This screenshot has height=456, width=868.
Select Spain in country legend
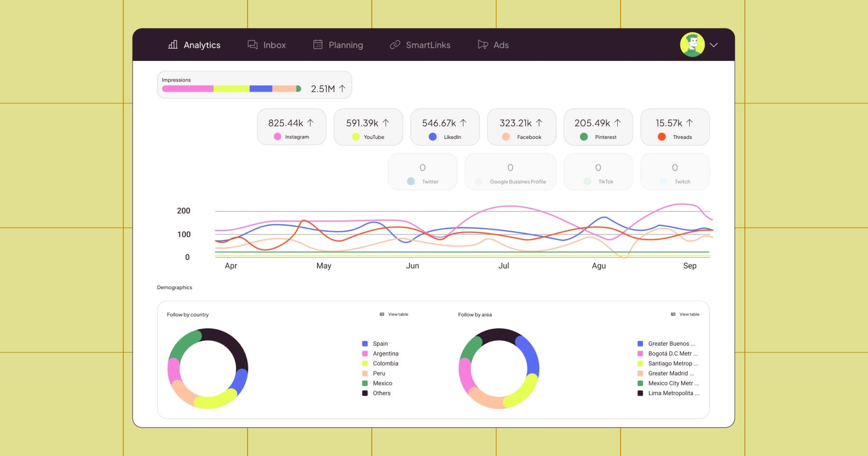pyautogui.click(x=375, y=344)
